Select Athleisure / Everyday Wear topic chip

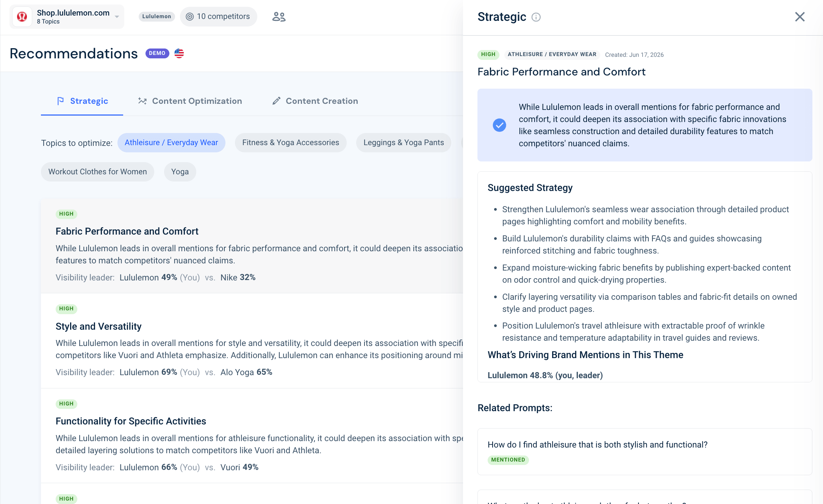171,143
